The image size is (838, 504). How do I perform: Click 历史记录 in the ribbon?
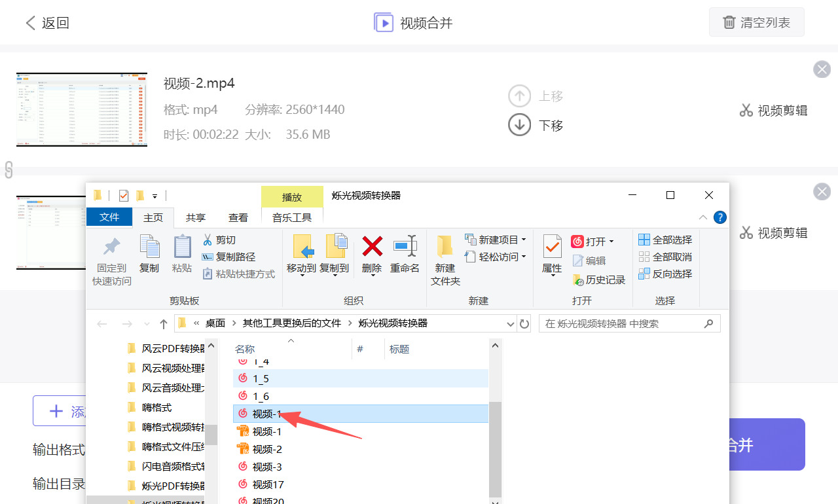click(x=599, y=279)
